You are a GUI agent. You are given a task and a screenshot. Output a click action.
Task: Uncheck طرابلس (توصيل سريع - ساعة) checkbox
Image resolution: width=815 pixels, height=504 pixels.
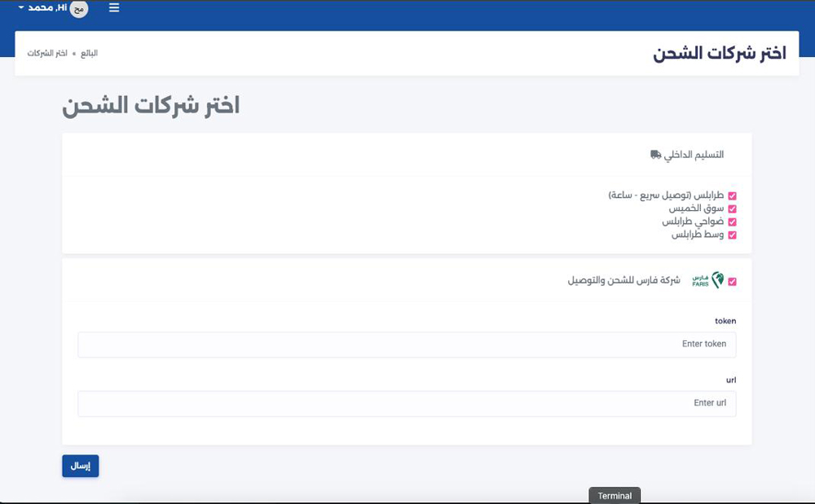(x=732, y=196)
